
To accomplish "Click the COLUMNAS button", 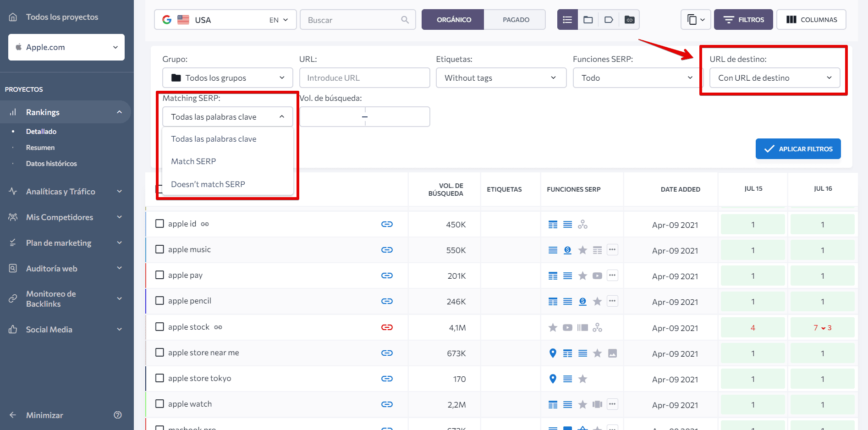I will 811,20.
